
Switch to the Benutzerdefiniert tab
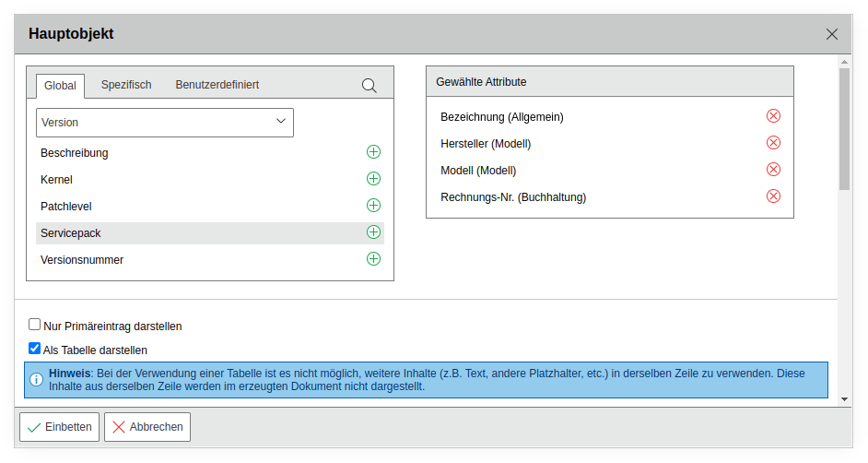tap(217, 85)
